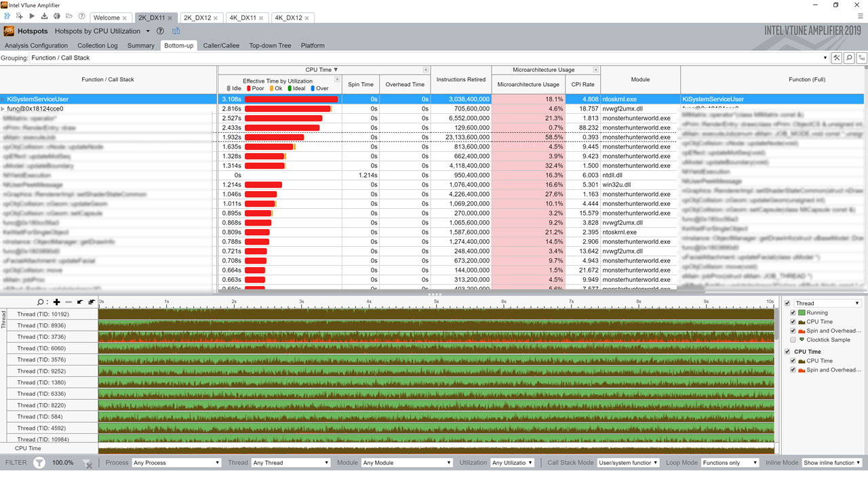Expand the Effective Time by Utilization column
Image resolution: width=868 pixels, height=488 pixels.
click(x=337, y=79)
